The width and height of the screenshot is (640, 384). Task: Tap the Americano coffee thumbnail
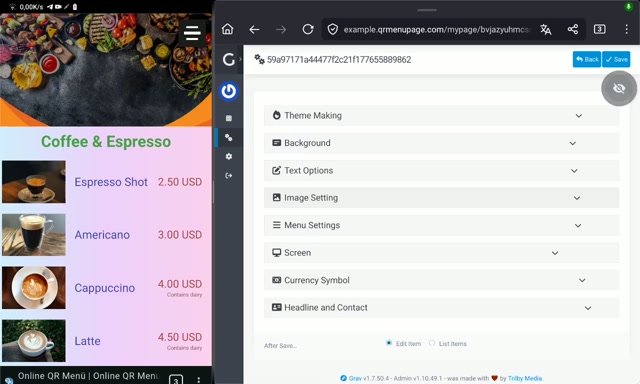[x=33, y=235]
